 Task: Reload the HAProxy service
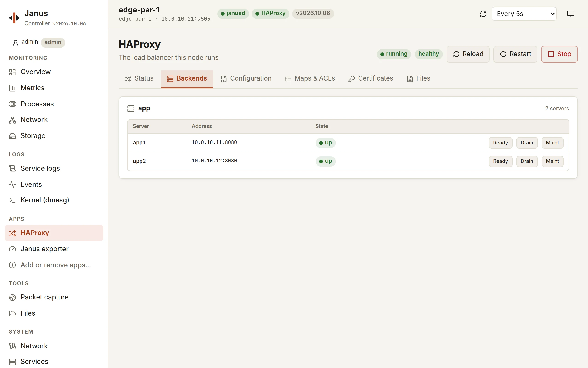point(468,54)
